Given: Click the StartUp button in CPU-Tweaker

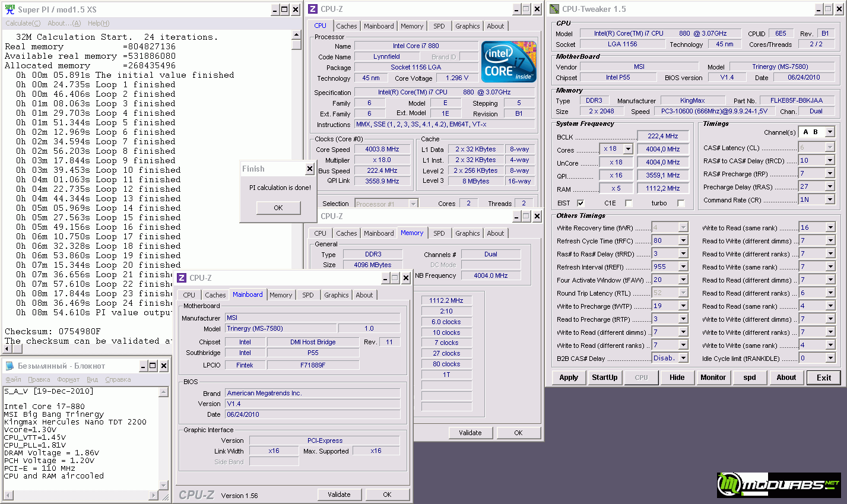Looking at the screenshot, I should click(605, 378).
